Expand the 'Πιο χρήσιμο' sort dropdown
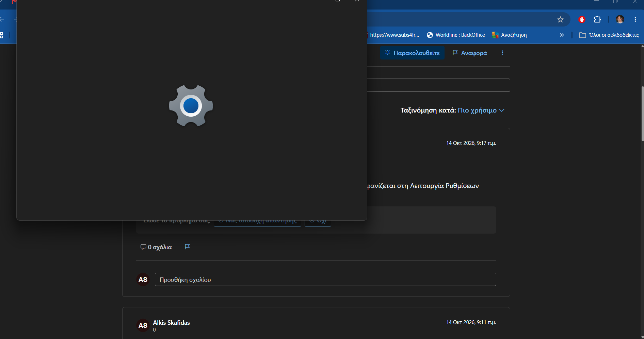The width and height of the screenshot is (644, 339). coord(481,110)
